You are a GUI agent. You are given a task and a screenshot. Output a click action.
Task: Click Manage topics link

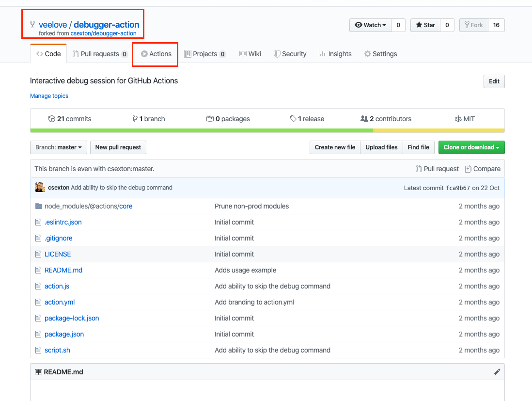tap(49, 96)
